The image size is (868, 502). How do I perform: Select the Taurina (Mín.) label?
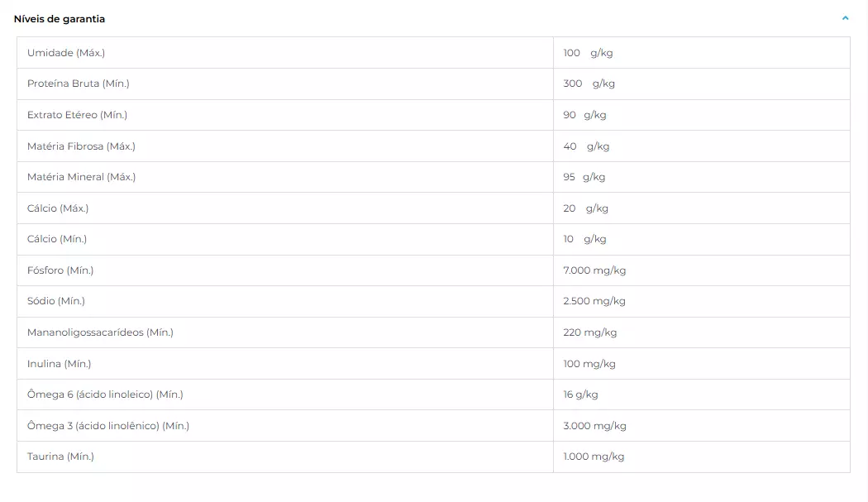tap(60, 457)
